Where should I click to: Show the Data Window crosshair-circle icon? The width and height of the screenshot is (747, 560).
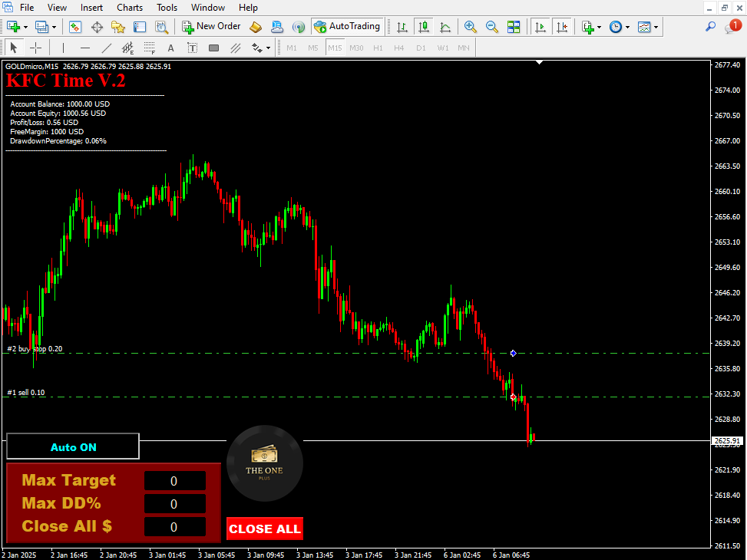coord(97,27)
